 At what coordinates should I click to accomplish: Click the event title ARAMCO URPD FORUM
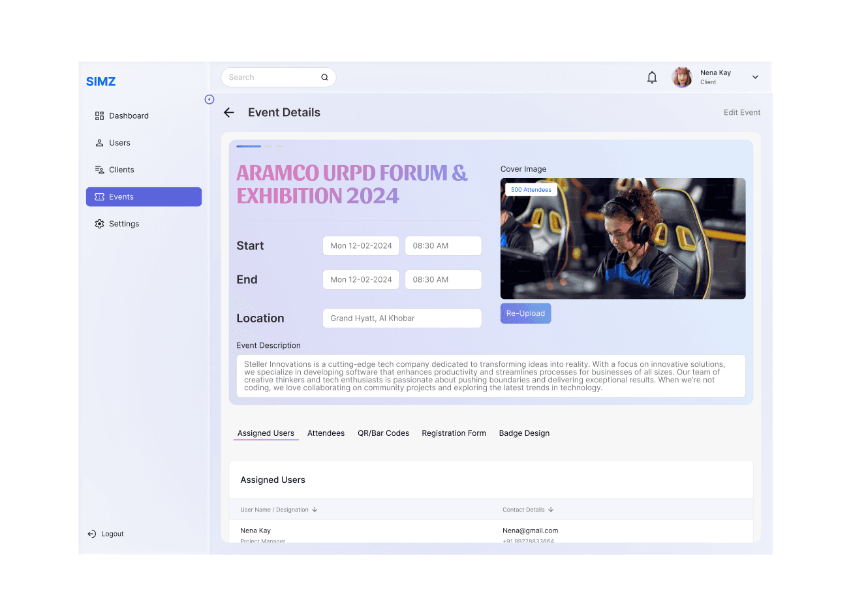click(352, 185)
